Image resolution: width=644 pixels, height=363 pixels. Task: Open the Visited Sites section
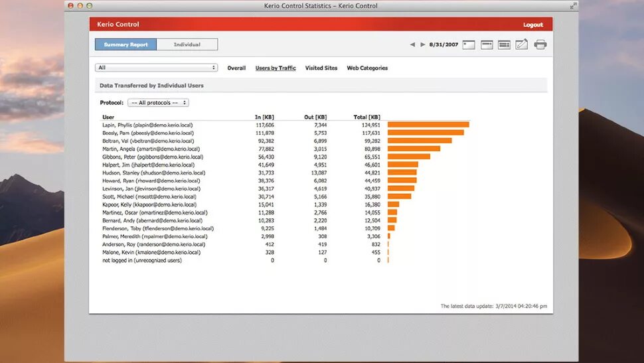[x=321, y=68]
